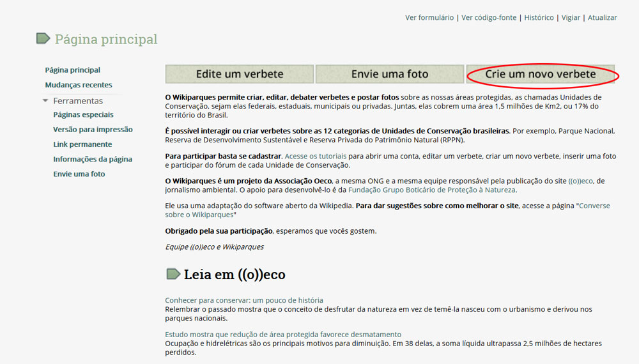Collapse the Ferramentas section arrow

[x=45, y=100]
